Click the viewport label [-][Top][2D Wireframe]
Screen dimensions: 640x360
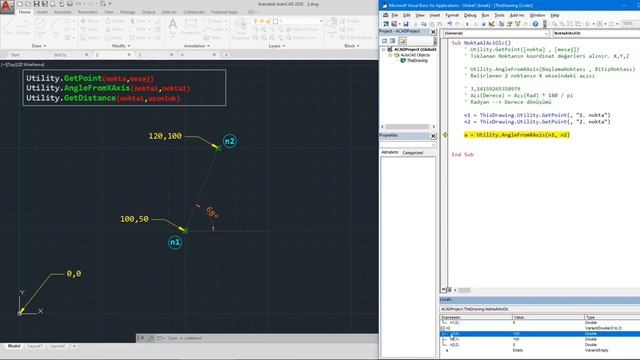coord(23,64)
